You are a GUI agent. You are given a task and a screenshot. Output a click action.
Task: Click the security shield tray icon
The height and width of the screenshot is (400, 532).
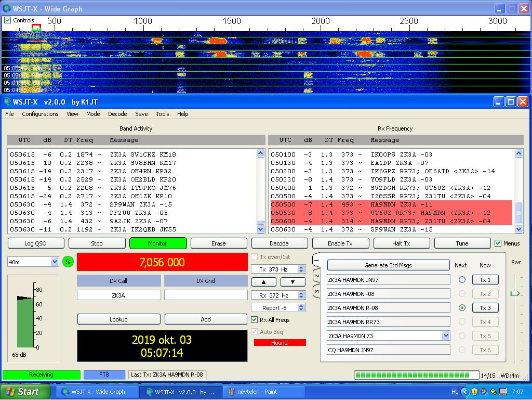coord(474,392)
